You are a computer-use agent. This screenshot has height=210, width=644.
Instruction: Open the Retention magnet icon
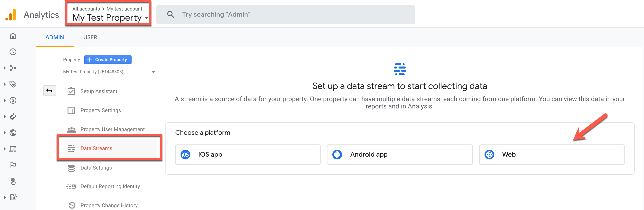(x=13, y=117)
